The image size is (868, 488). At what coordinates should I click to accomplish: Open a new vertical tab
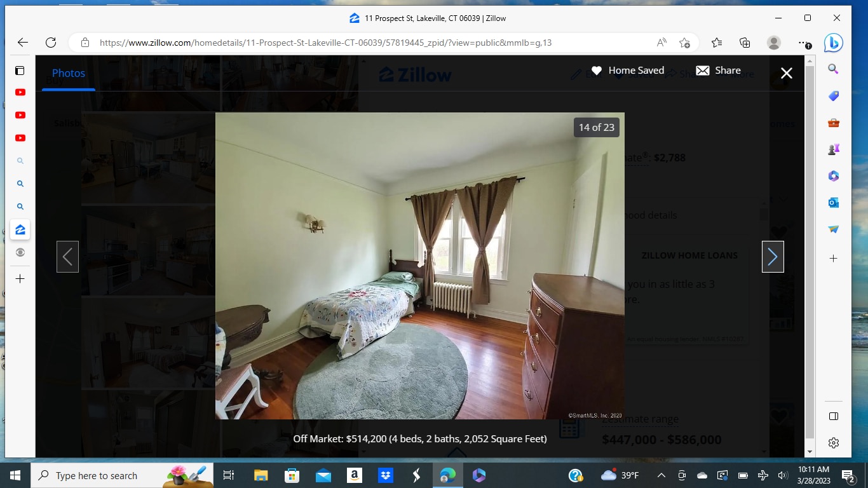pyautogui.click(x=20, y=278)
